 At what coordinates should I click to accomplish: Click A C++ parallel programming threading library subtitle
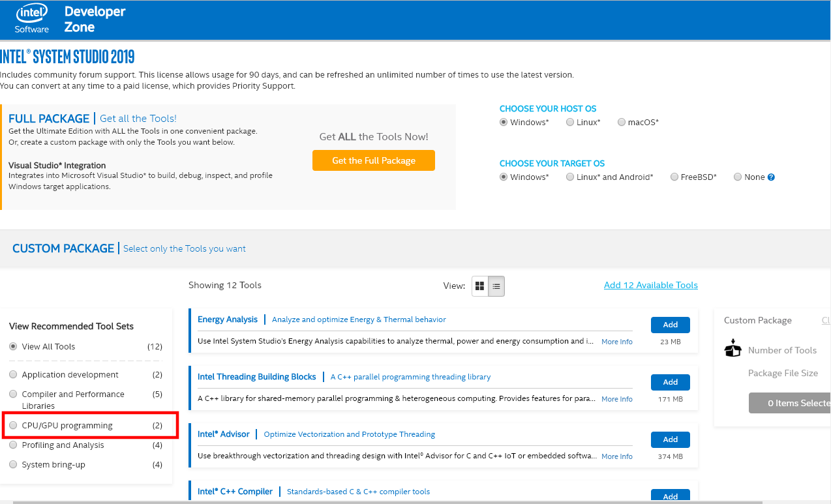410,377
